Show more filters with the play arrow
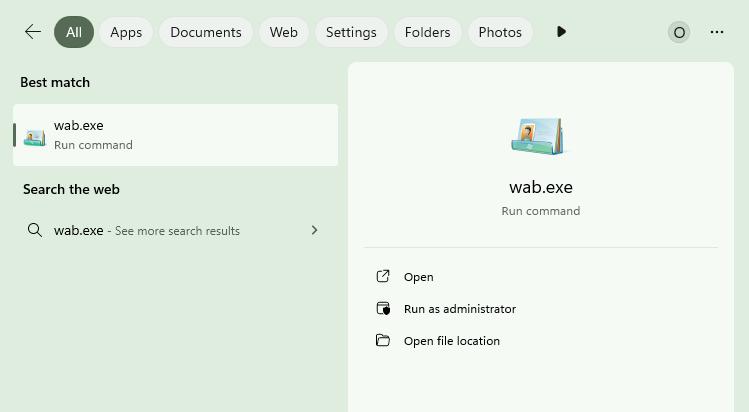The height and width of the screenshot is (412, 749). pyautogui.click(x=561, y=32)
